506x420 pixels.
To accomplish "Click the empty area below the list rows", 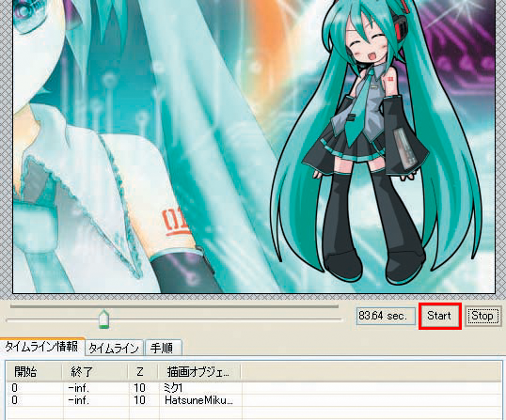I will point(253,413).
